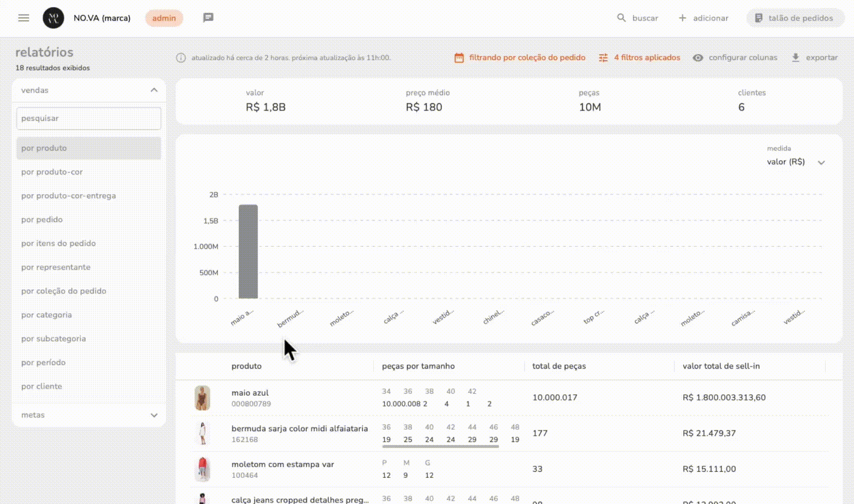
Task: Open the chat messages icon
Action: pos(208,18)
